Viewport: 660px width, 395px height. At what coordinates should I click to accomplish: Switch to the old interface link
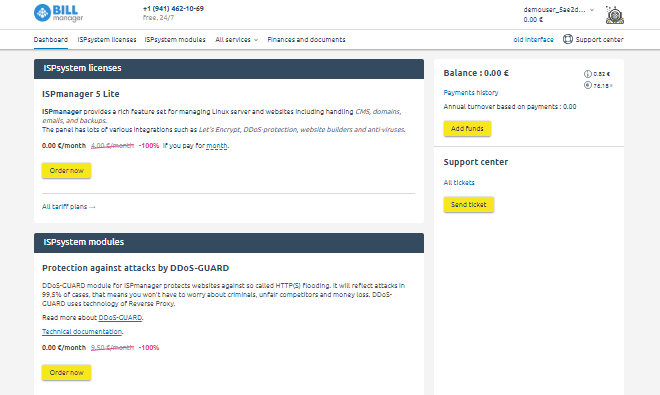click(533, 40)
